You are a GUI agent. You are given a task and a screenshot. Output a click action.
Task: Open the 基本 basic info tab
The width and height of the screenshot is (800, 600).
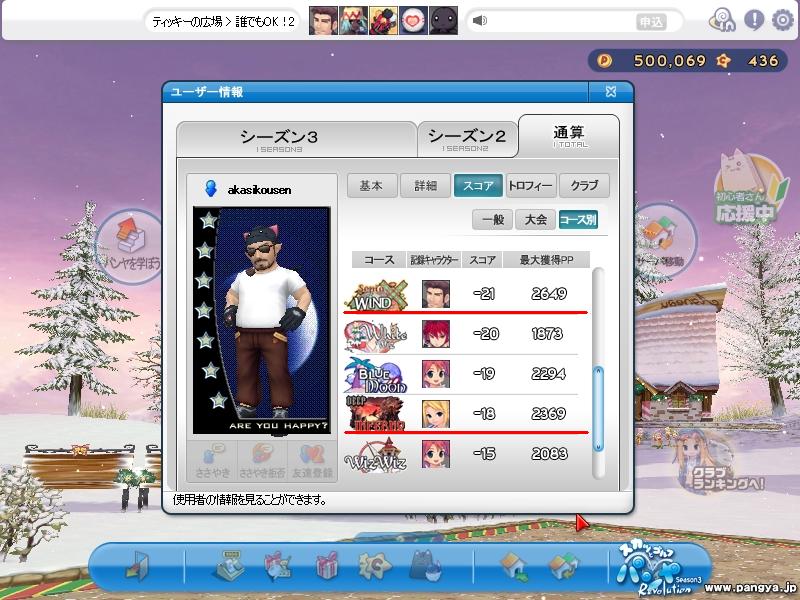(371, 186)
